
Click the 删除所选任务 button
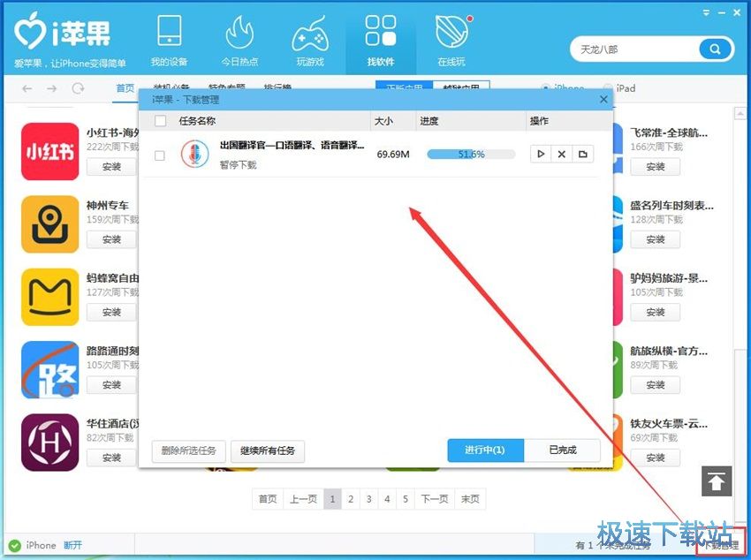click(189, 450)
